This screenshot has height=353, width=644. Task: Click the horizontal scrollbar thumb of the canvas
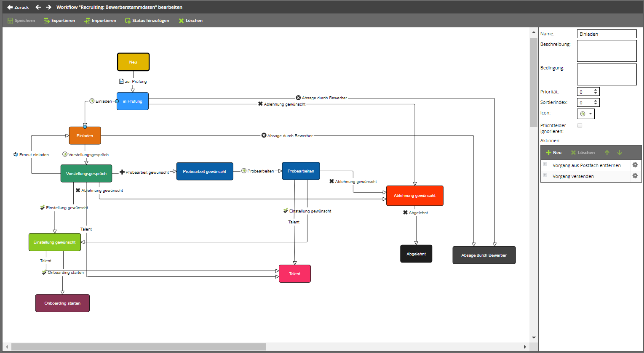pyautogui.click(x=139, y=347)
